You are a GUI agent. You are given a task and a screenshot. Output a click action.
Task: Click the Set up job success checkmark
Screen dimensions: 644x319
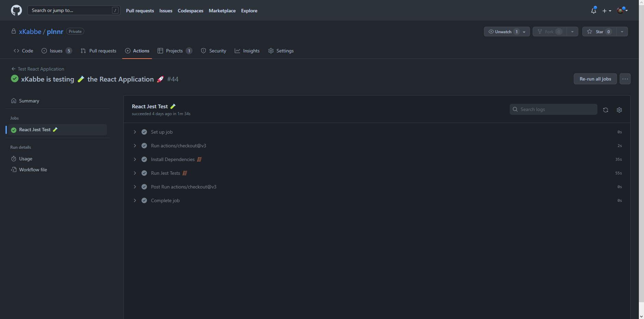[x=144, y=132]
